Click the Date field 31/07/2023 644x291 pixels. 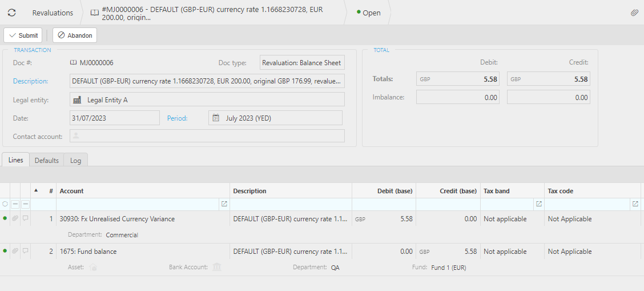click(115, 118)
